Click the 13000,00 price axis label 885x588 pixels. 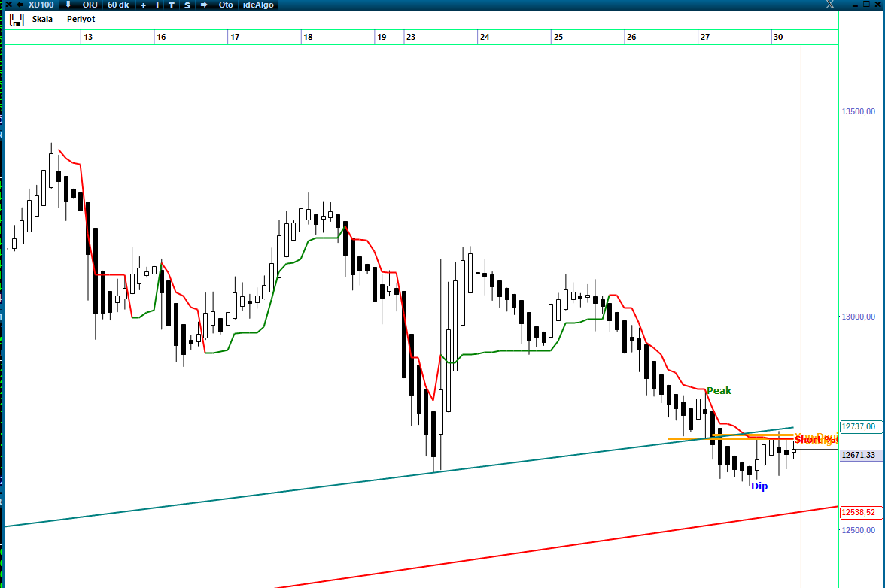coord(859,317)
